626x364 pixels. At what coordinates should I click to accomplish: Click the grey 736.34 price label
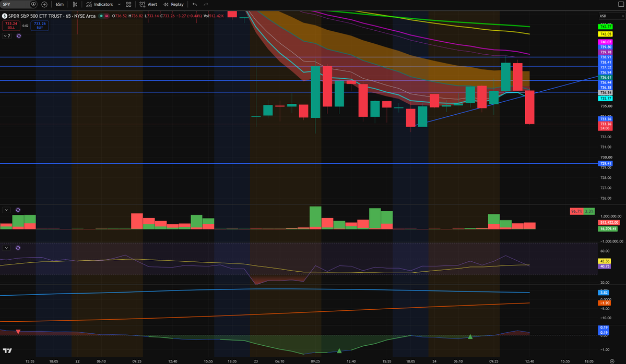point(605,92)
